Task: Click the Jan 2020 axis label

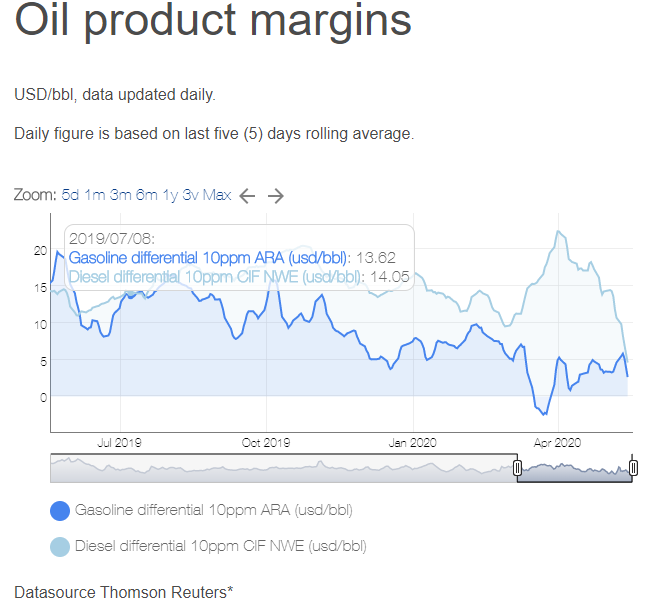Action: coord(412,443)
